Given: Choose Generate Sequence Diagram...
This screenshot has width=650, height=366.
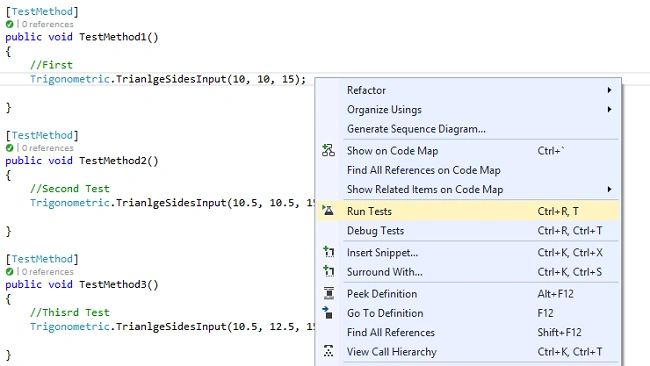Looking at the screenshot, I should click(x=468, y=129).
